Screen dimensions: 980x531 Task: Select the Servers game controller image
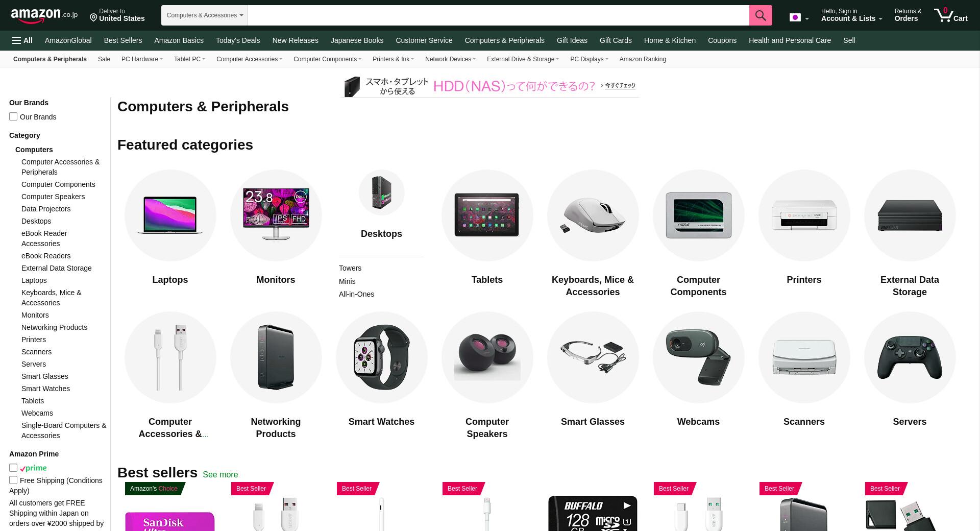[910, 357]
